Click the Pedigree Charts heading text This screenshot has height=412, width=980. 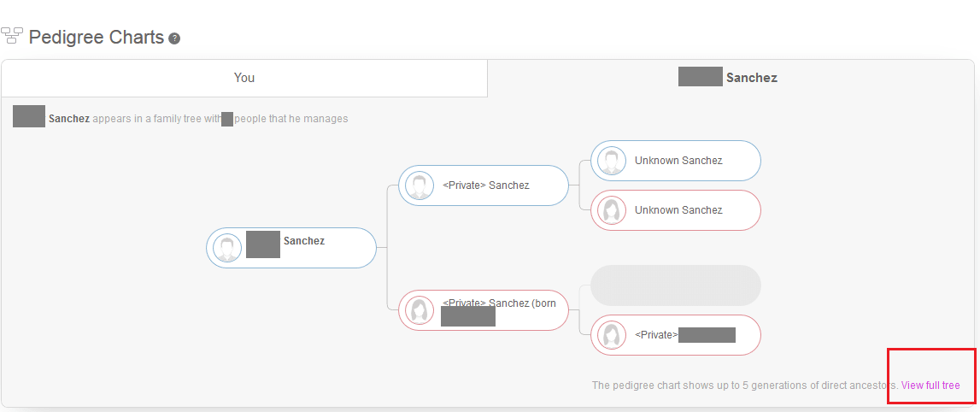[97, 38]
